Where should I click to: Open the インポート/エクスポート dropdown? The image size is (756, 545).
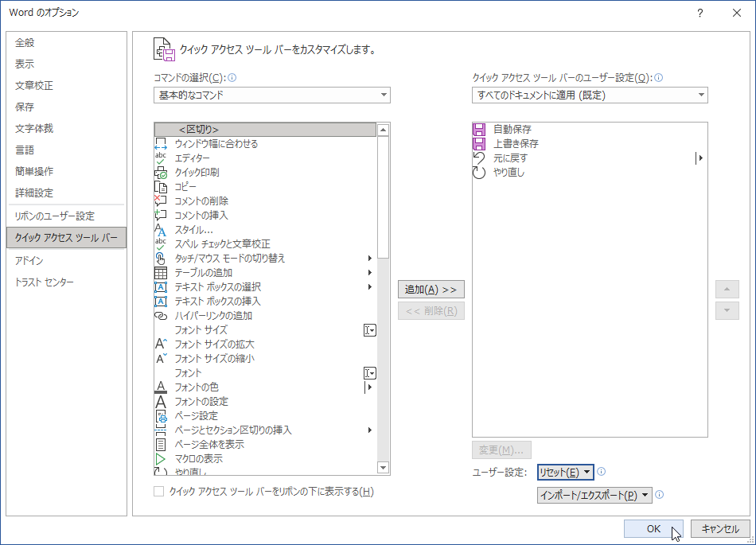click(594, 496)
